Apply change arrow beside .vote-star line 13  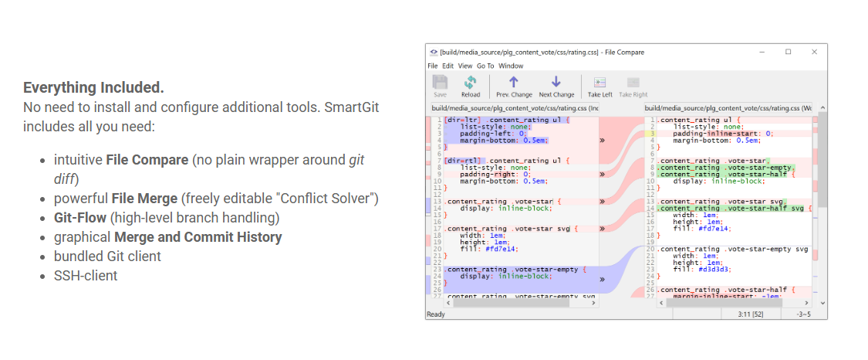(602, 201)
